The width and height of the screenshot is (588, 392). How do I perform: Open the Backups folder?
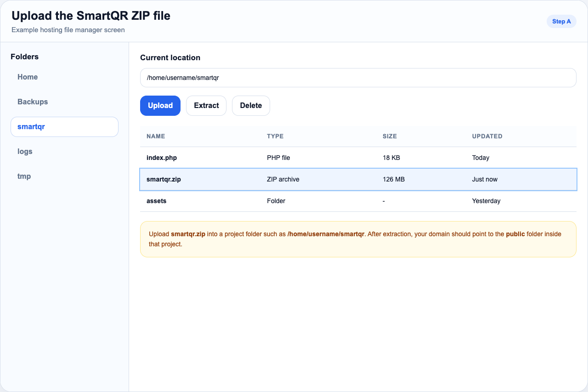point(64,102)
